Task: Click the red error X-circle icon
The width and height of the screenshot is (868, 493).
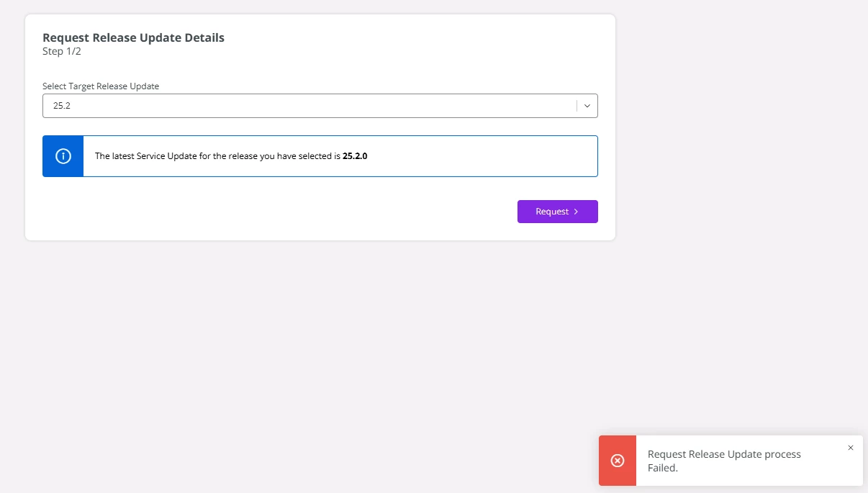Action: (x=618, y=461)
